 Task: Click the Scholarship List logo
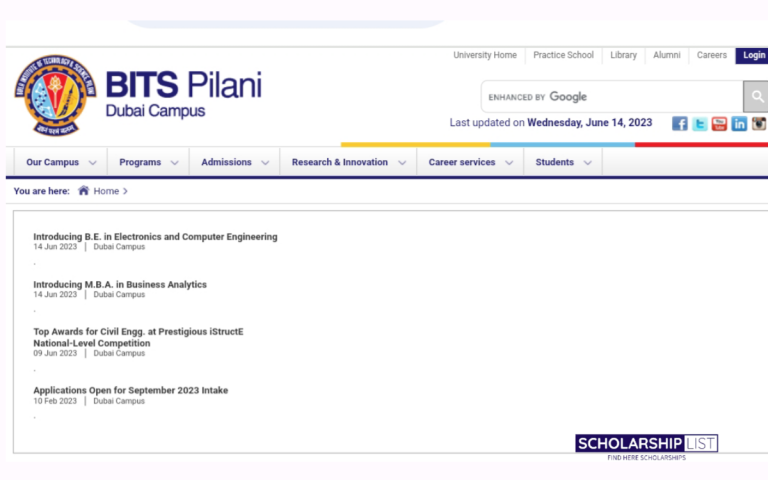[647, 447]
